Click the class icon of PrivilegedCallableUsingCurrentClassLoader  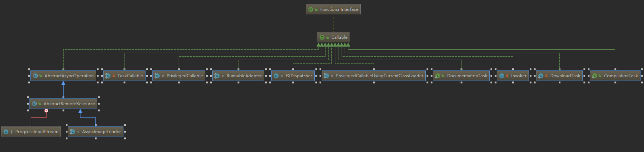pyautogui.click(x=327, y=76)
